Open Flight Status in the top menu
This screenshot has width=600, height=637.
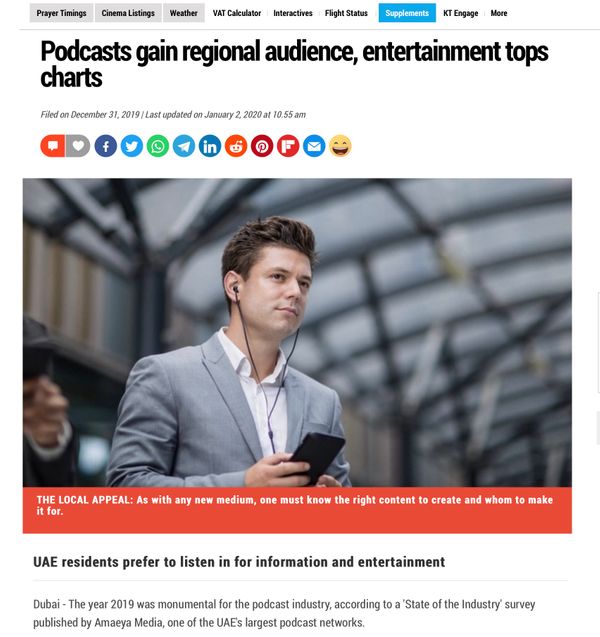click(x=346, y=13)
